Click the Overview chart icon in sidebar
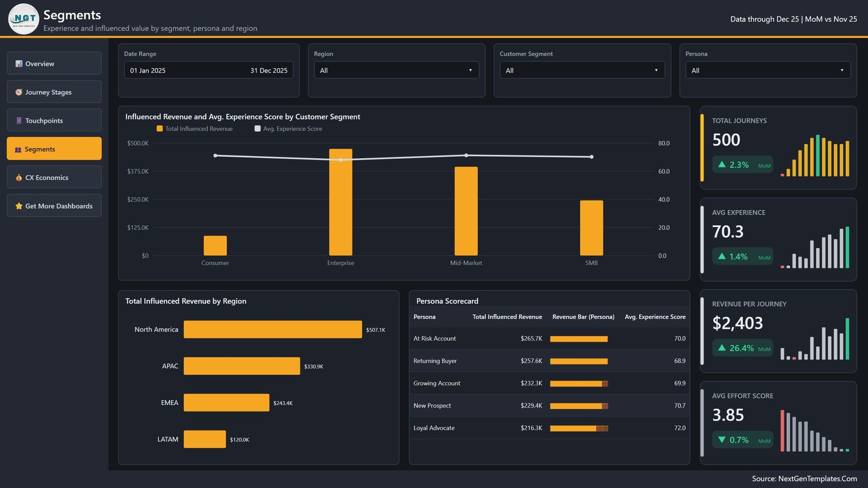 (x=19, y=64)
